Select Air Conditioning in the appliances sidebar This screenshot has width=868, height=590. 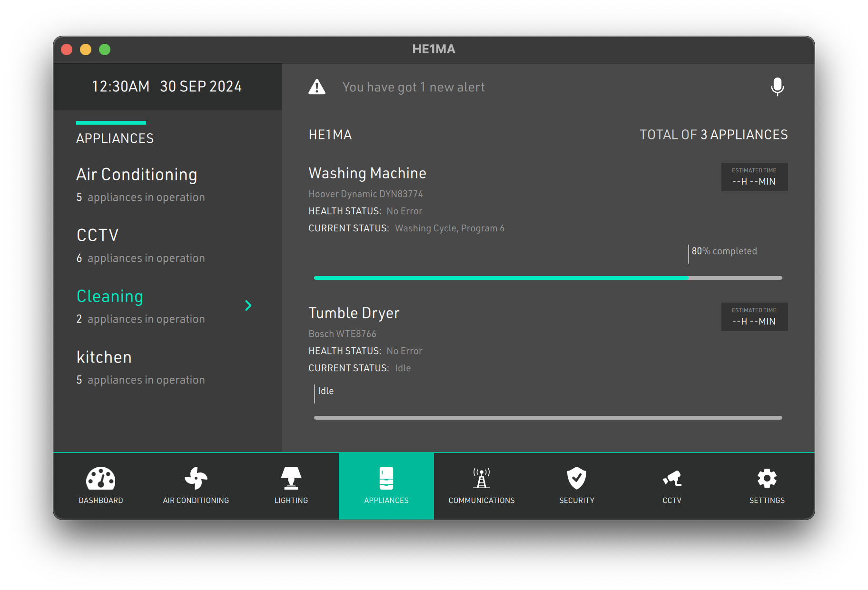coord(137,175)
